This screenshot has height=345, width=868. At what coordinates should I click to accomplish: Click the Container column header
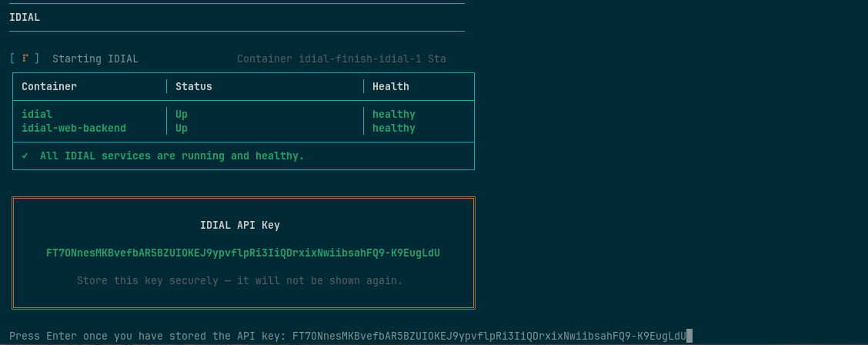(49, 86)
